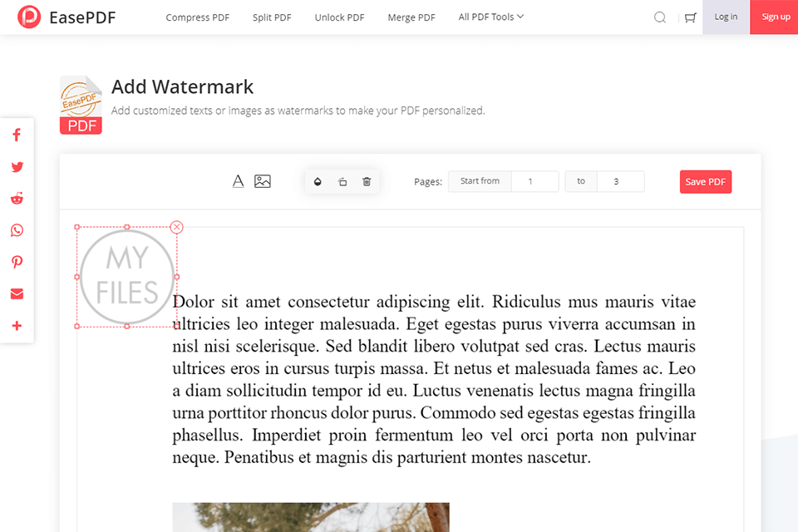Image resolution: width=798 pixels, height=532 pixels.
Task: Open the search icon in header
Action: [x=659, y=17]
